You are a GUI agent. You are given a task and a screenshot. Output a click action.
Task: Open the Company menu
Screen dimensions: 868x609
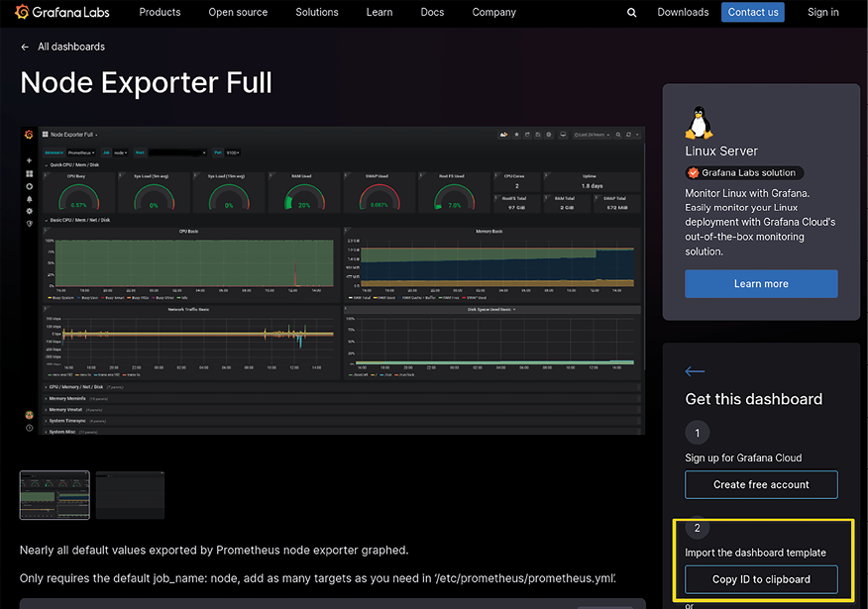493,12
